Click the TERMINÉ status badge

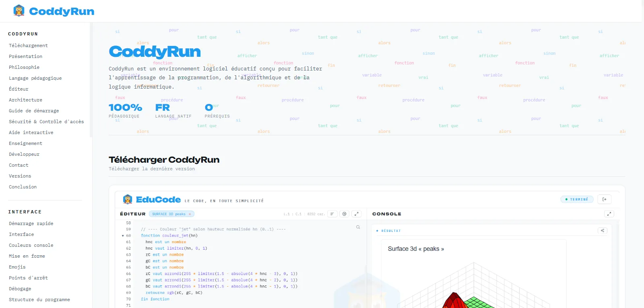click(x=577, y=199)
